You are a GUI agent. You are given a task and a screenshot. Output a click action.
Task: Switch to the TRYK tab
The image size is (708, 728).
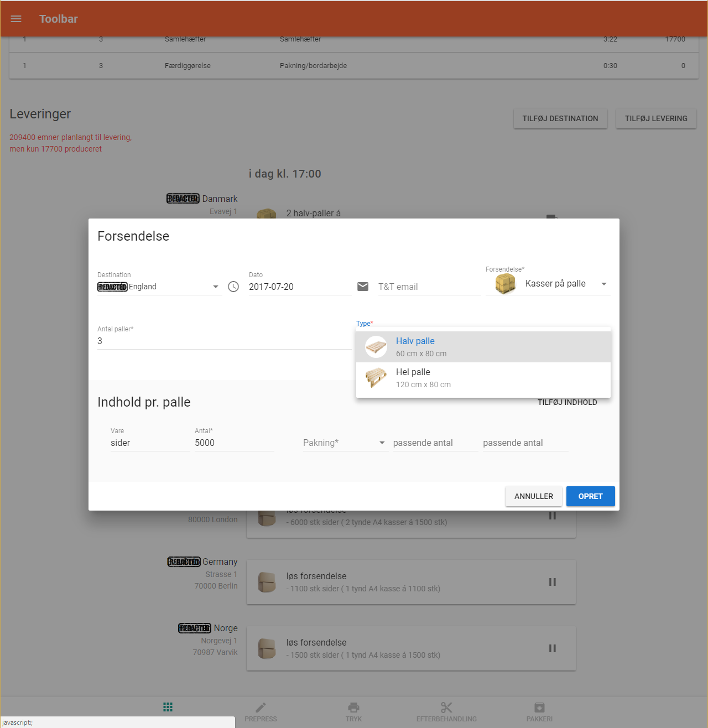[x=353, y=713]
